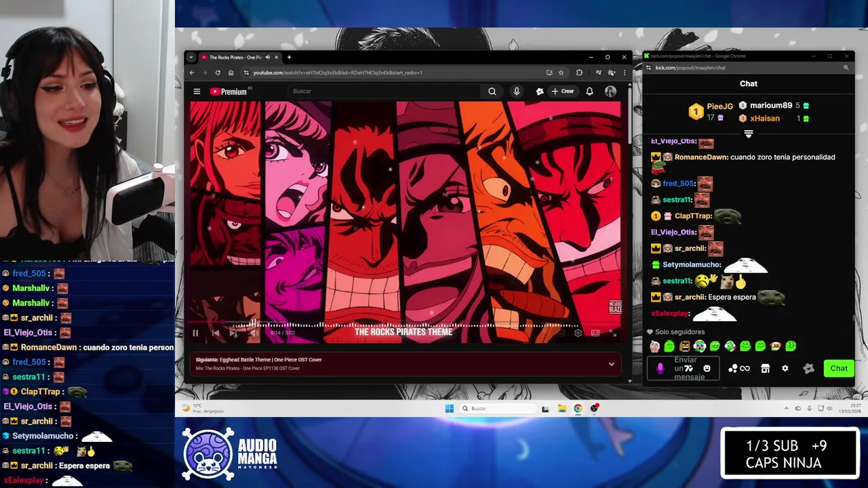Open Kick chat shop icon
The image size is (868, 488).
click(x=765, y=369)
